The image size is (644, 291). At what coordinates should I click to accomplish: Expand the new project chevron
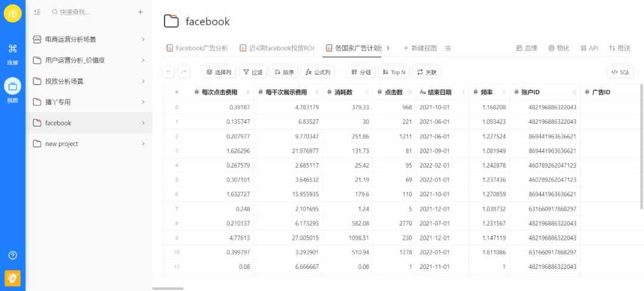tap(143, 144)
